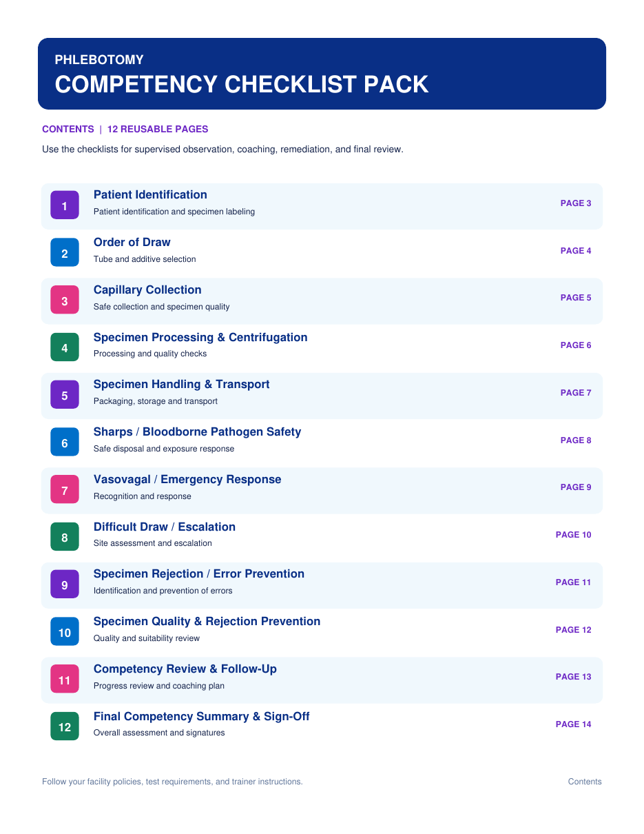Click the blue number 6 badge
This screenshot has width=644, height=834.
tap(65, 443)
